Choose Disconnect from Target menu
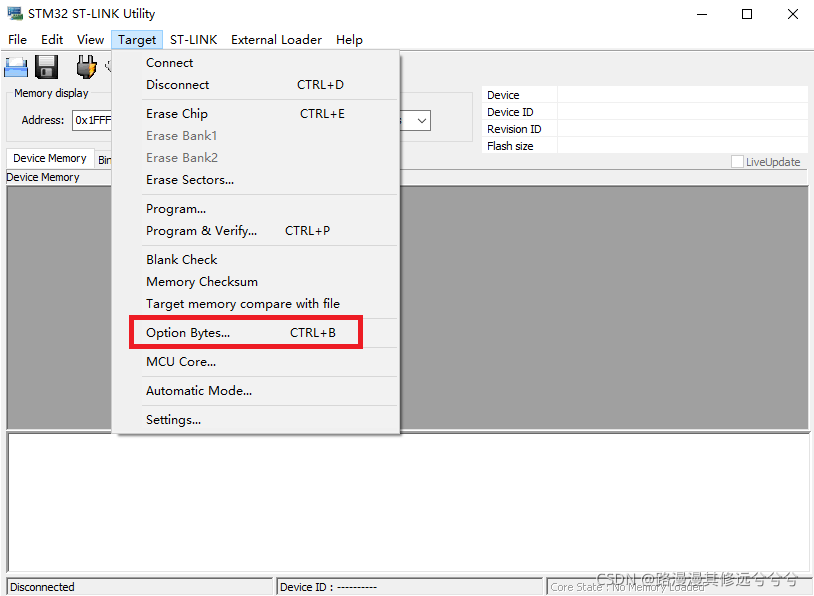 click(256, 85)
